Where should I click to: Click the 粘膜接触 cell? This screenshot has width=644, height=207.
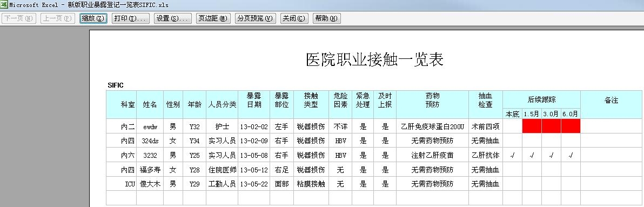pyautogui.click(x=311, y=184)
